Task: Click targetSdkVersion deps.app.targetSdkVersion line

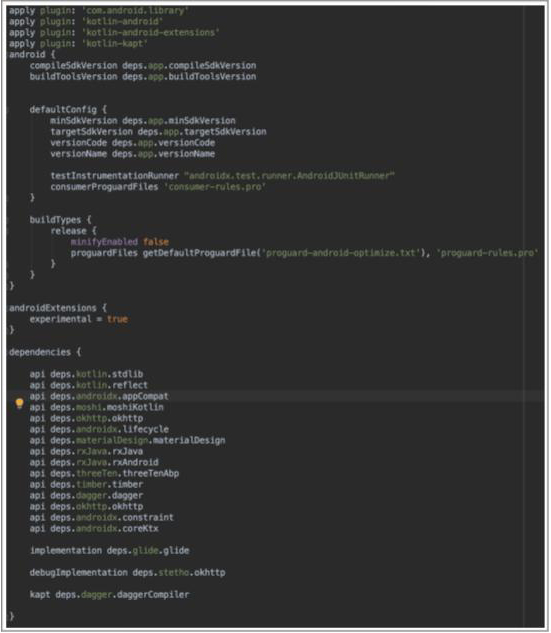Action: (x=158, y=132)
